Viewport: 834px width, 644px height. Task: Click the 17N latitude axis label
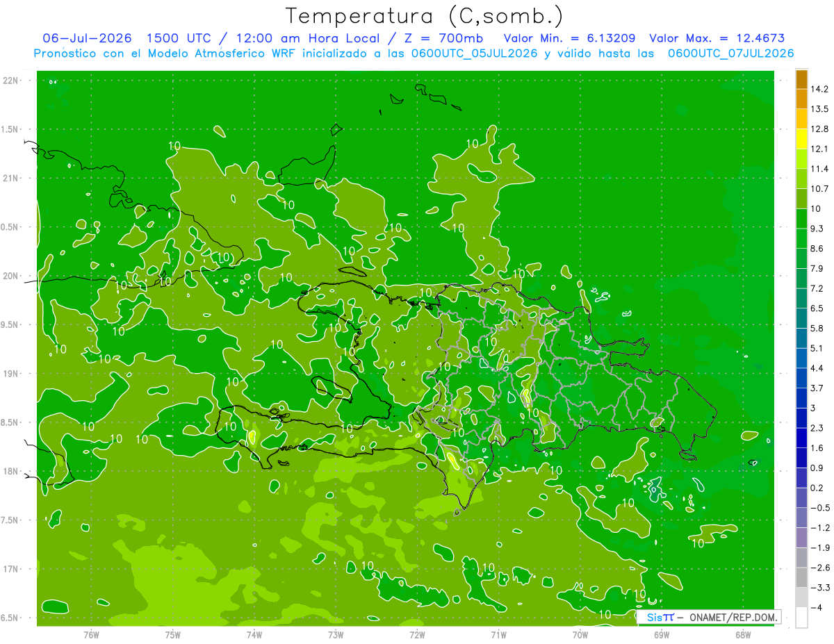tap(10, 569)
